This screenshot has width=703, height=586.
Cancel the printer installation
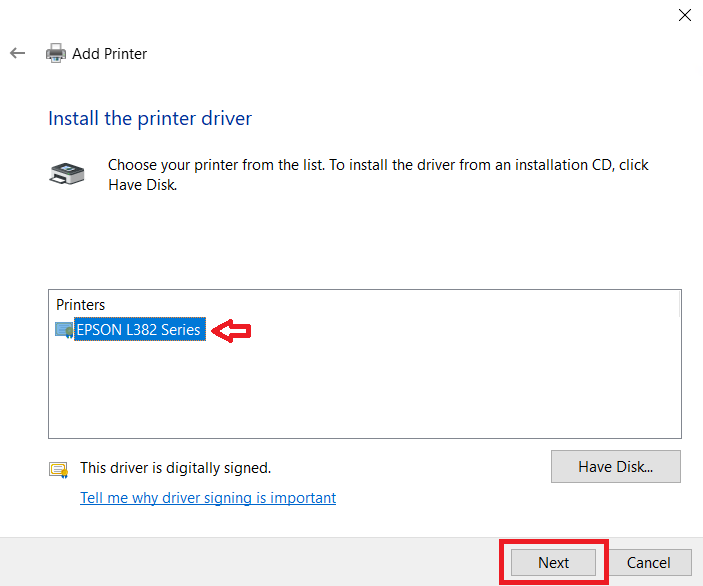click(648, 562)
